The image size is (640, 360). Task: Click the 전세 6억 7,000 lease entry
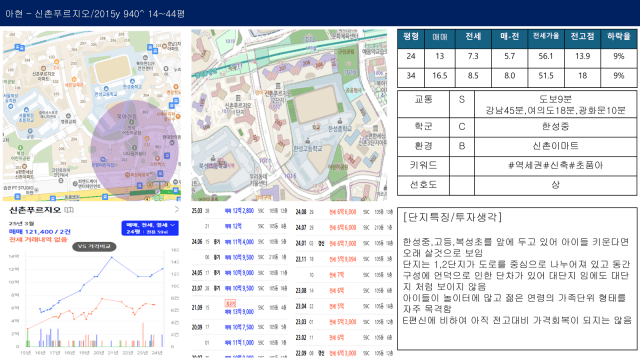pyautogui.click(x=343, y=243)
